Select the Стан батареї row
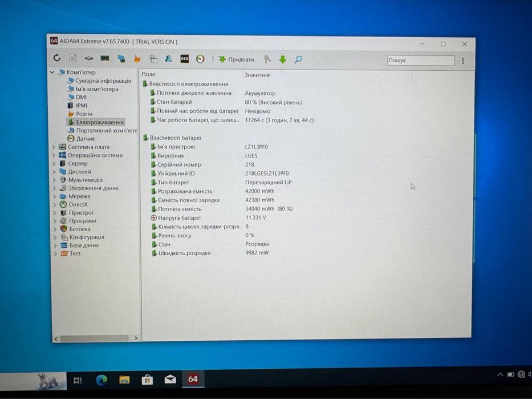532x399 pixels. point(226,102)
